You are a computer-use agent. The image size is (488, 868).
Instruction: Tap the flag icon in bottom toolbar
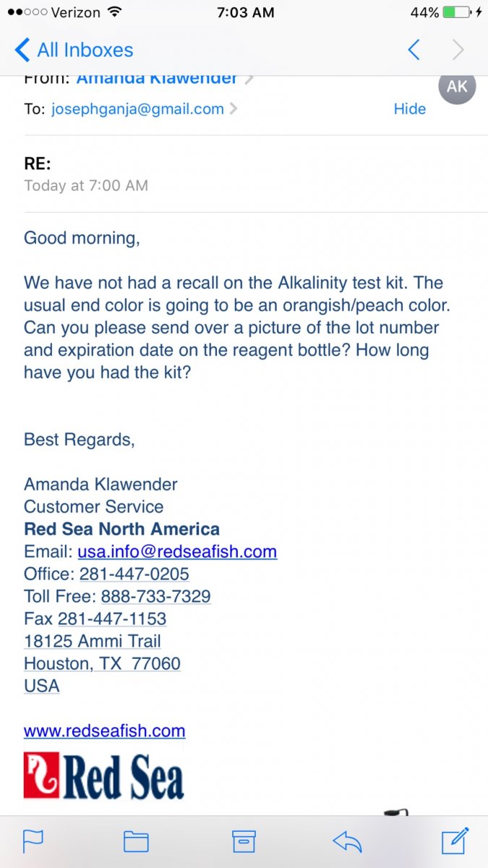[x=33, y=841]
